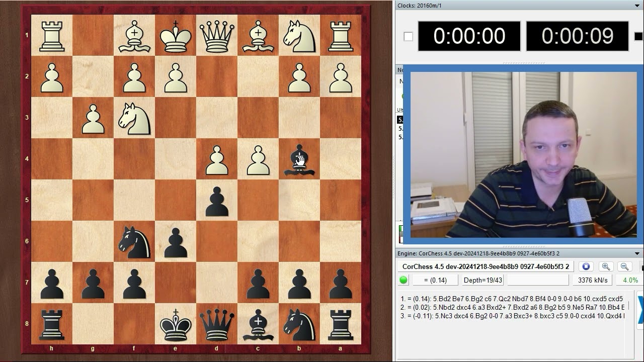Screen dimensions: 644x362
Task: Open the Clocks panel dropdown arrow
Action: click(637, 6)
